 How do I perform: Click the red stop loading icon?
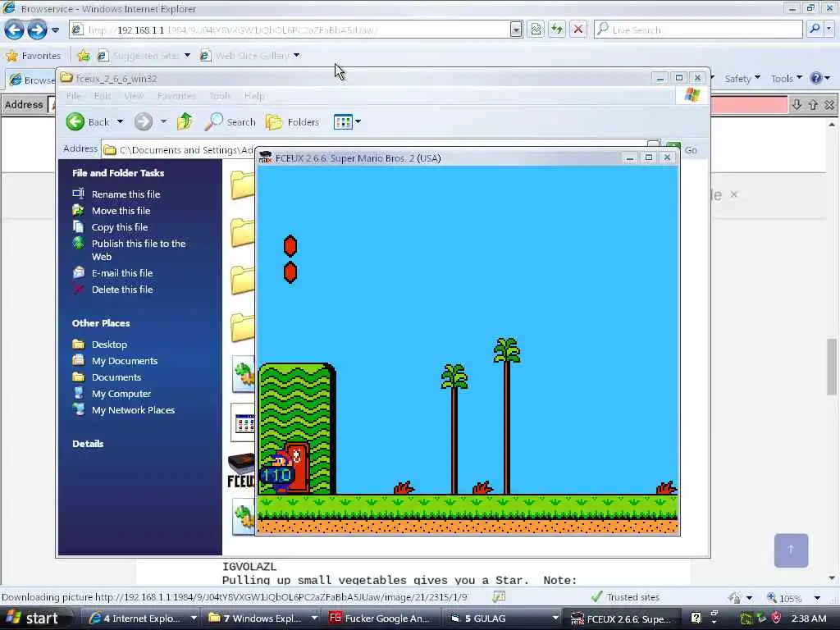pos(578,30)
